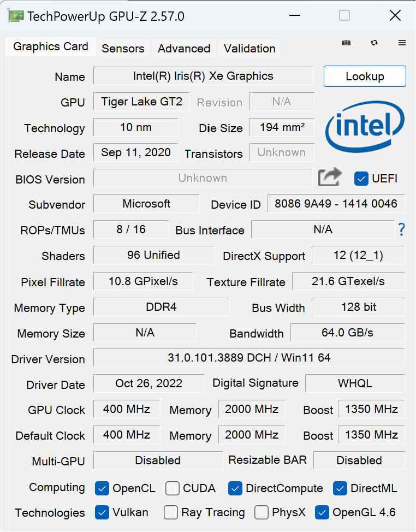The height and width of the screenshot is (532, 416).
Task: Toggle the OpenCL checkbox
Action: tap(102, 488)
